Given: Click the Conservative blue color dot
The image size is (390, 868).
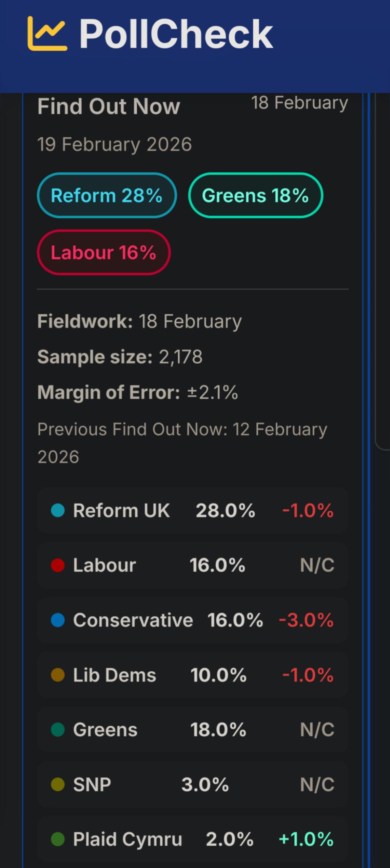Looking at the screenshot, I should coord(58,620).
